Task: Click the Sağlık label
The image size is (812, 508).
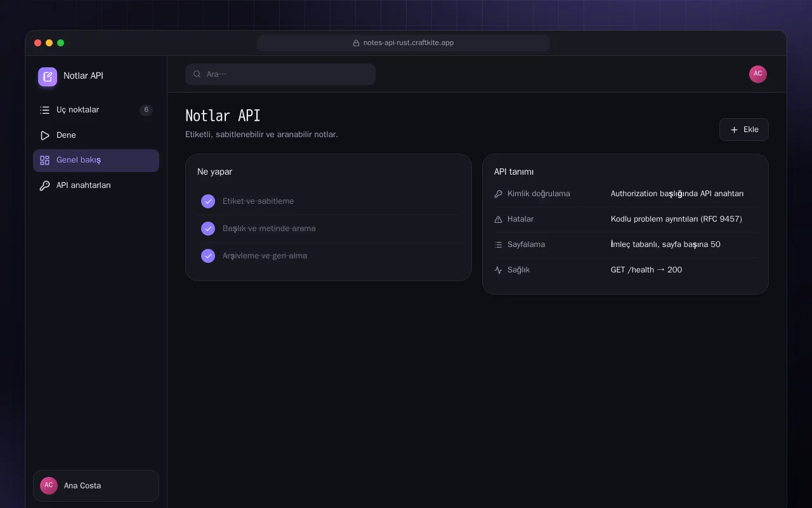Action: 518,270
